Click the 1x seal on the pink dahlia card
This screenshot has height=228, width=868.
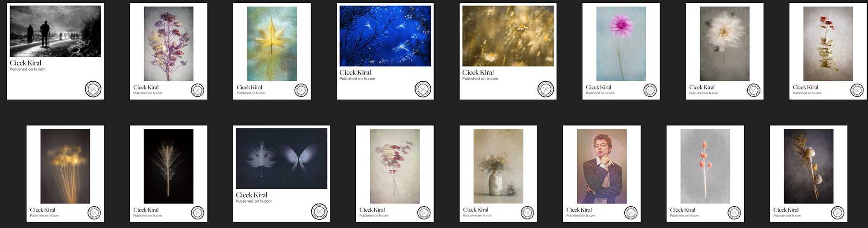(650, 90)
